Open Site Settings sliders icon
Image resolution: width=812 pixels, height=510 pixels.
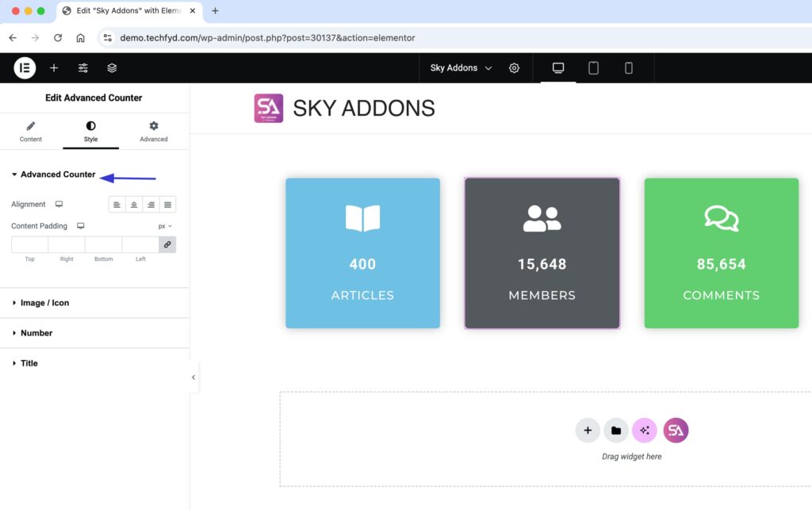pyautogui.click(x=82, y=68)
